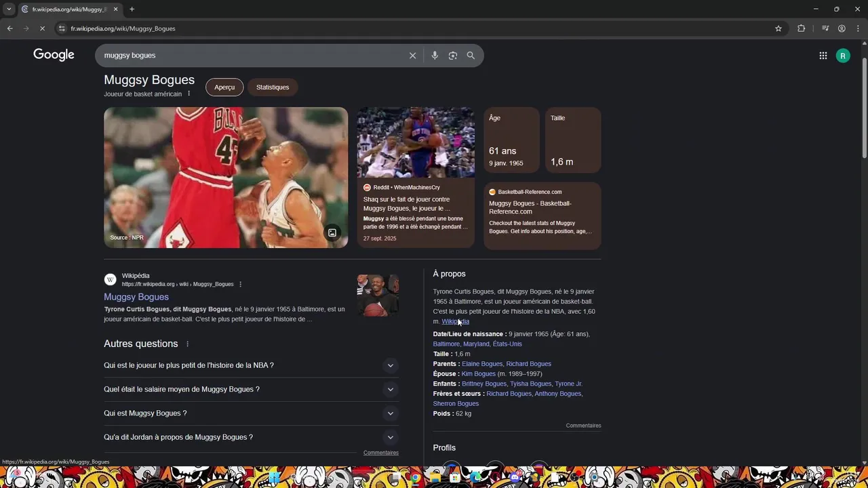Screen dimensions: 868x488
Task: Open the Kim Bogues spouse link
Action: [479, 373]
